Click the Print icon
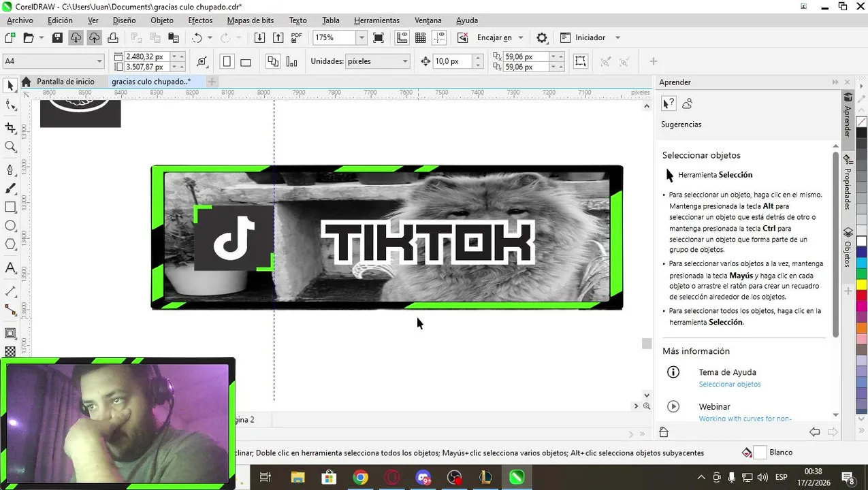Viewport: 868px width, 490px height. tap(113, 38)
